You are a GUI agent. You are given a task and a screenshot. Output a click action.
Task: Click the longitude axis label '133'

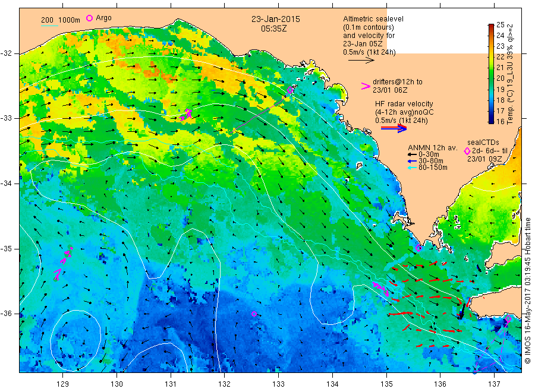pos(278,384)
